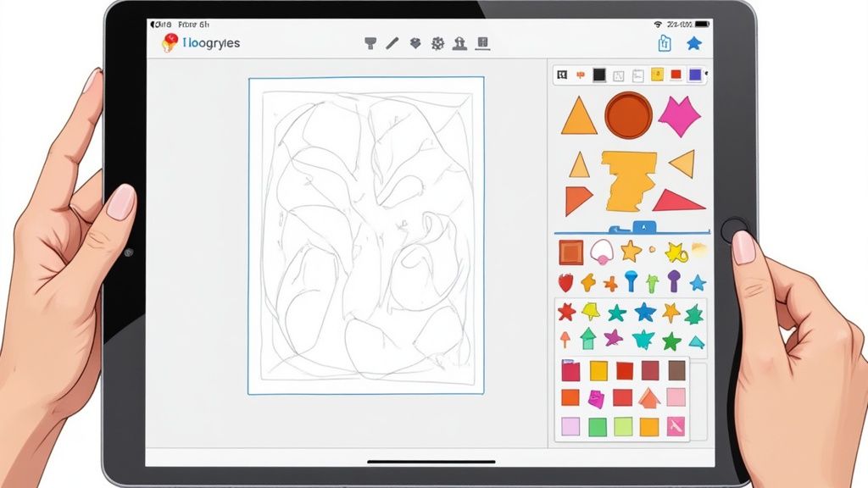Select the large blue star between teal and orange
Image resolution: width=868 pixels, height=488 pixels.
pos(645,312)
